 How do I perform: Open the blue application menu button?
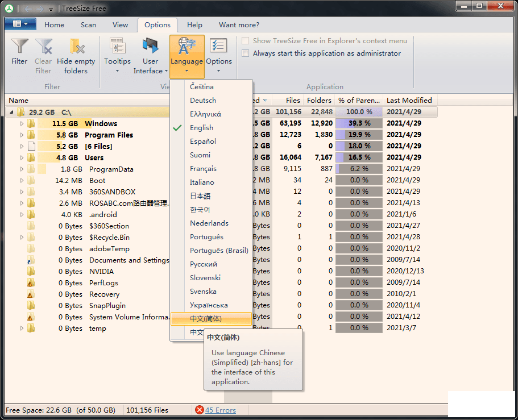(x=20, y=24)
